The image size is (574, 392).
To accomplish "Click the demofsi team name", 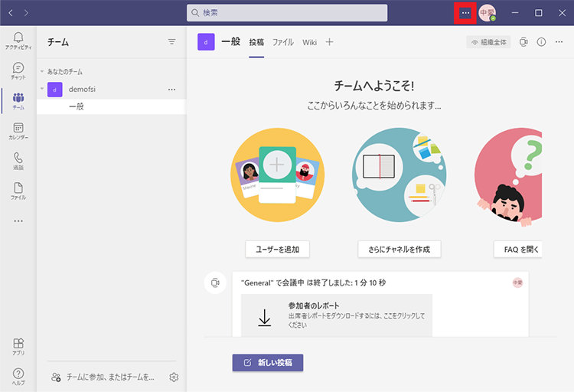I will coord(82,90).
